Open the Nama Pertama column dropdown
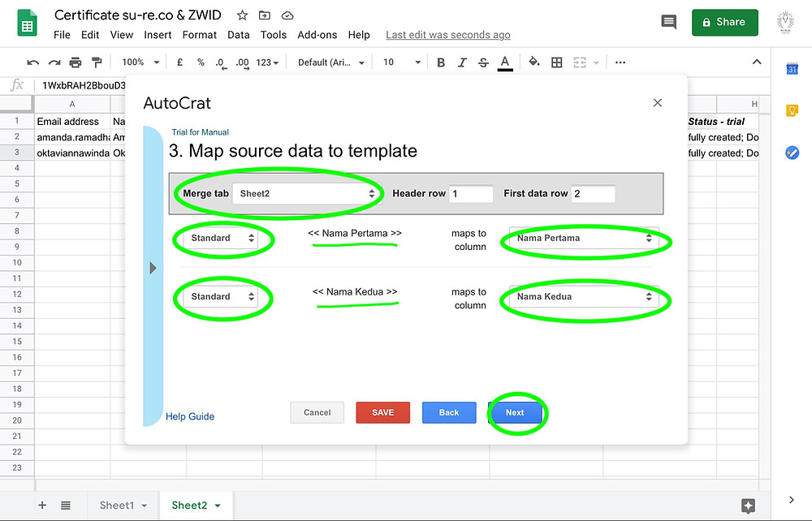The width and height of the screenshot is (812, 521). pyautogui.click(x=584, y=238)
